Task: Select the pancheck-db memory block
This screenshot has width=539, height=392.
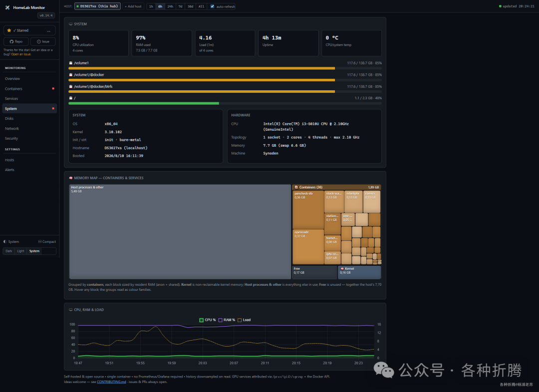Action: click(308, 209)
